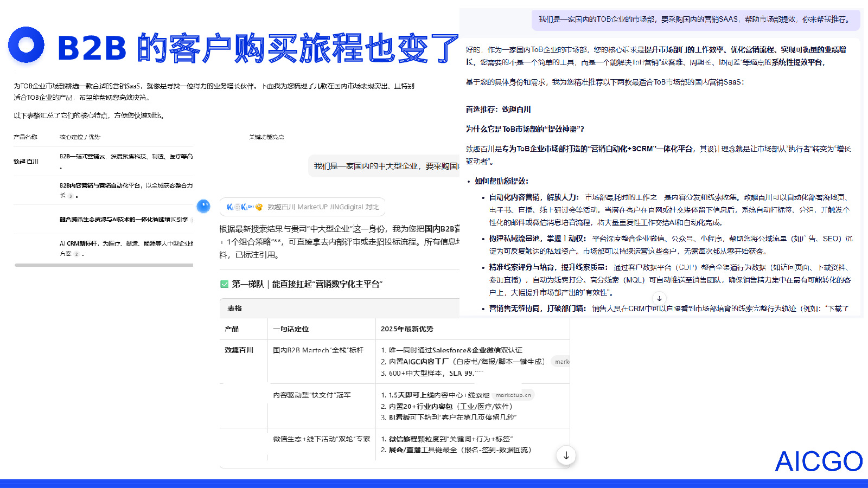This screenshot has height=488, width=868.
Task: Click the 核心定位 / 优势 column header
Action: point(80,137)
